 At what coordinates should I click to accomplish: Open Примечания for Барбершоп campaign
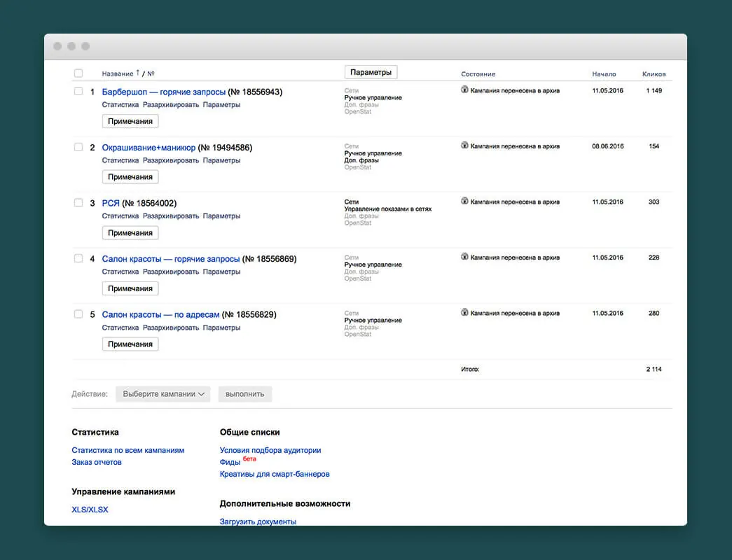(x=130, y=121)
